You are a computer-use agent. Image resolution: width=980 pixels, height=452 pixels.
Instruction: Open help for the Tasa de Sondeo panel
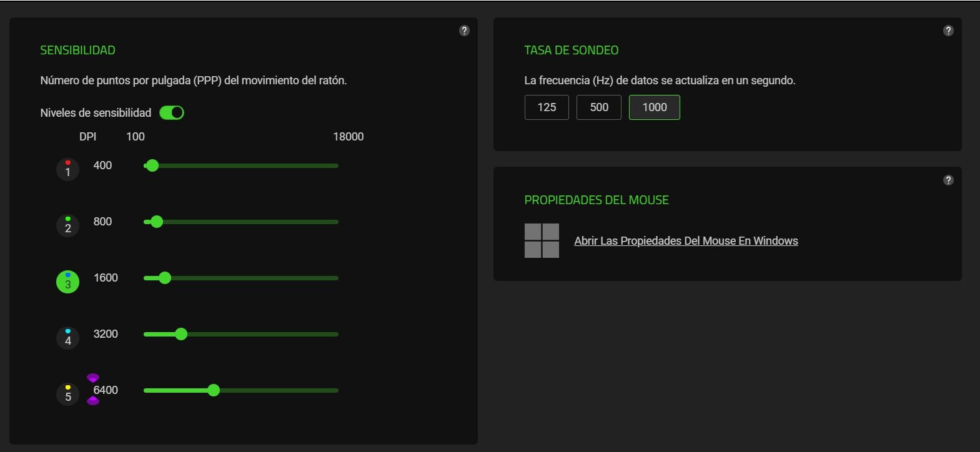tap(948, 31)
